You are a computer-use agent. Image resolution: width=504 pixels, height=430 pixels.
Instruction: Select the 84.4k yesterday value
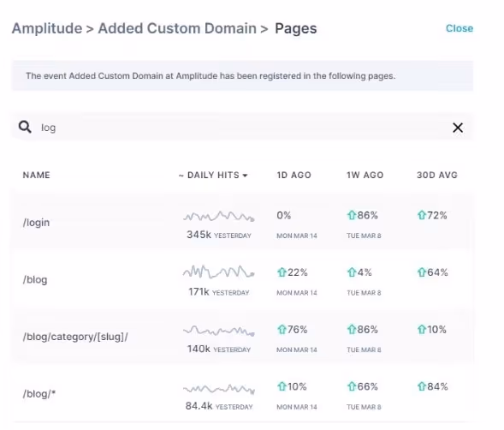click(219, 406)
